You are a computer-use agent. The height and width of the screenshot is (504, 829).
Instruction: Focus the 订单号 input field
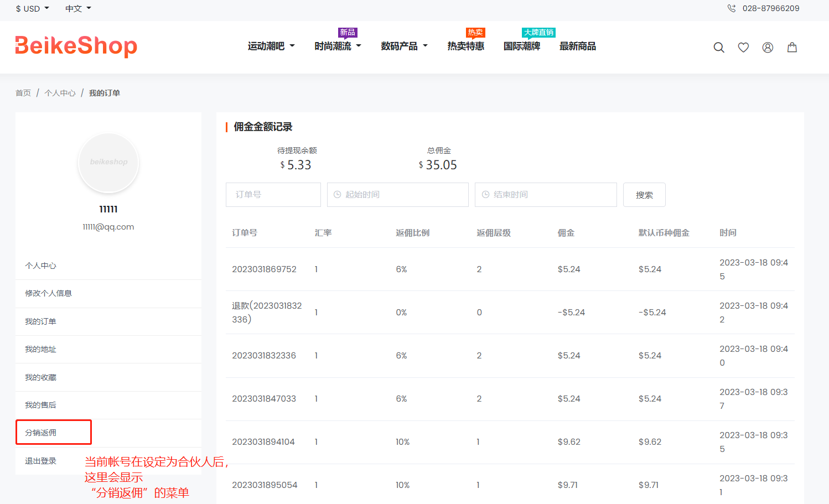tap(273, 195)
